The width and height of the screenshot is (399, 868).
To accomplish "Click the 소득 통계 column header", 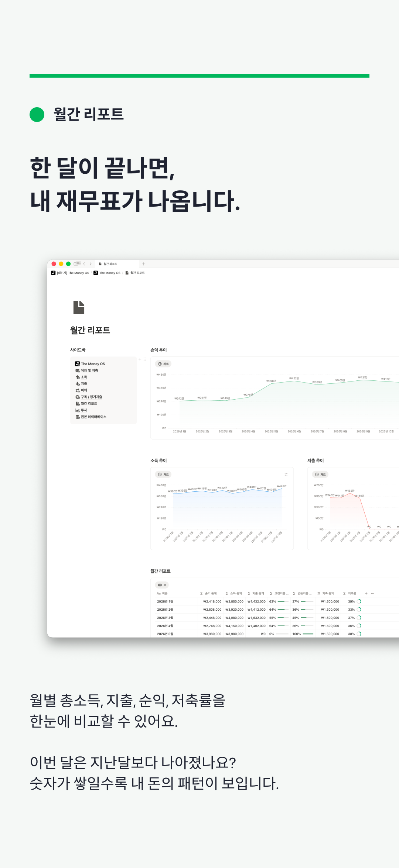I will click(x=233, y=593).
